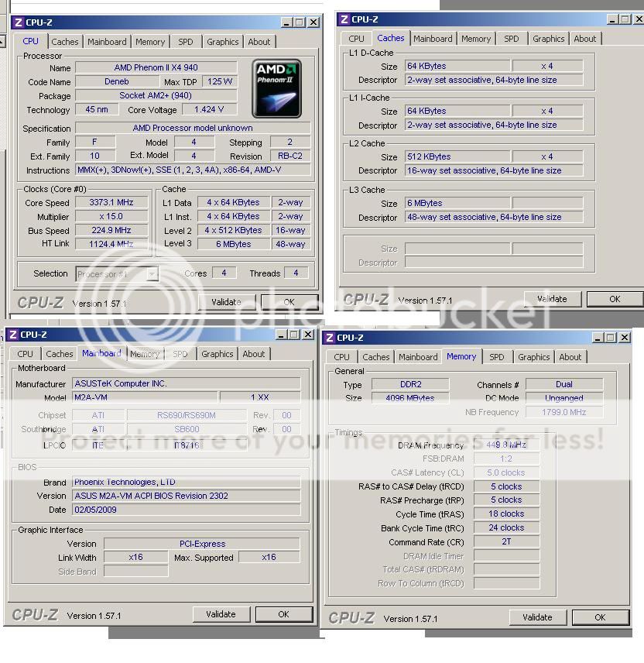
Task: Select SPD tab in the DDR2 timings window
Action: pyautogui.click(x=497, y=357)
